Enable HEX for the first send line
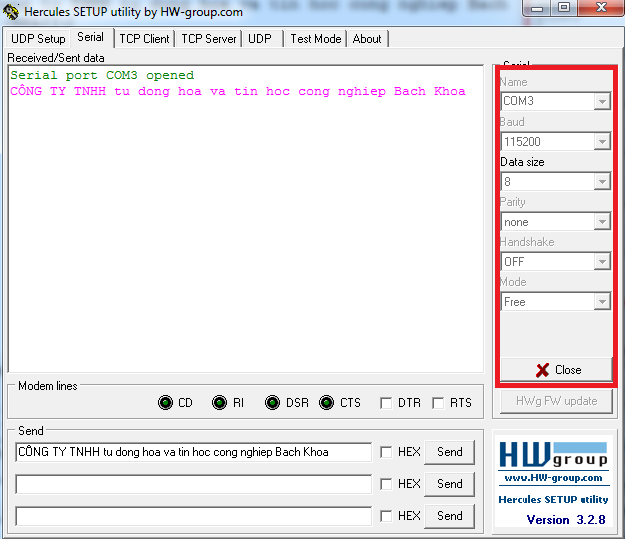 [x=385, y=452]
